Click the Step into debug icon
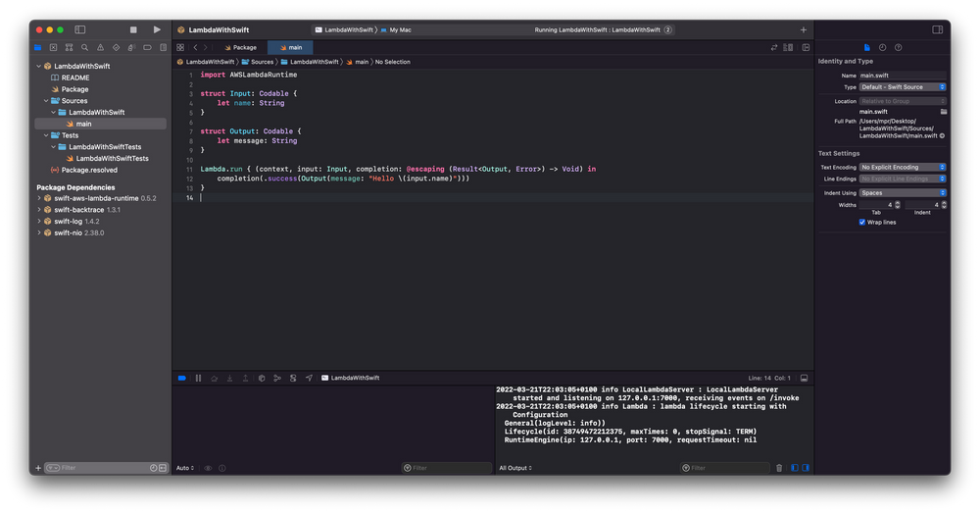The height and width of the screenshot is (514, 980). (x=229, y=378)
